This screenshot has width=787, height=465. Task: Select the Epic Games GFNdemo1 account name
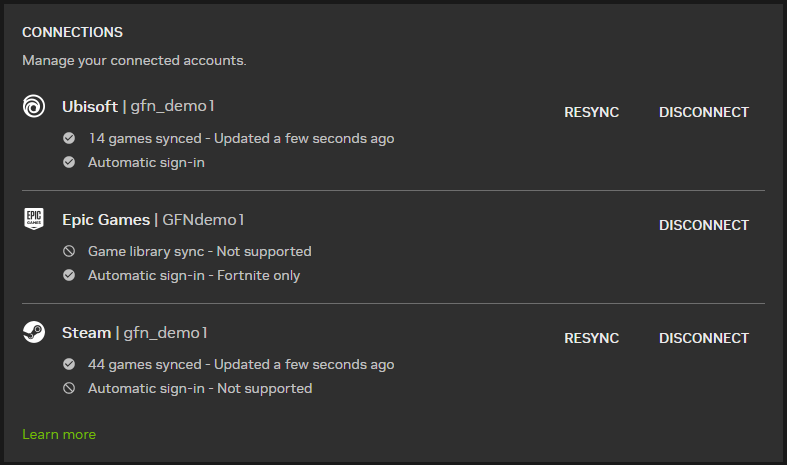[x=203, y=219]
